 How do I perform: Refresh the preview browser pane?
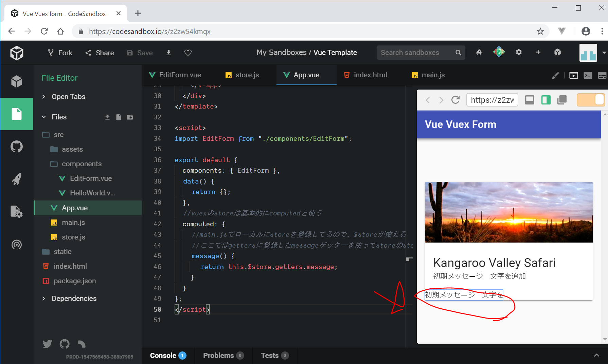click(x=455, y=100)
